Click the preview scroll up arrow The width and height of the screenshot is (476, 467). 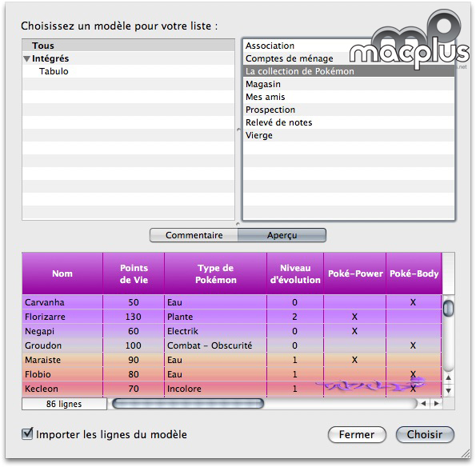(x=448, y=378)
